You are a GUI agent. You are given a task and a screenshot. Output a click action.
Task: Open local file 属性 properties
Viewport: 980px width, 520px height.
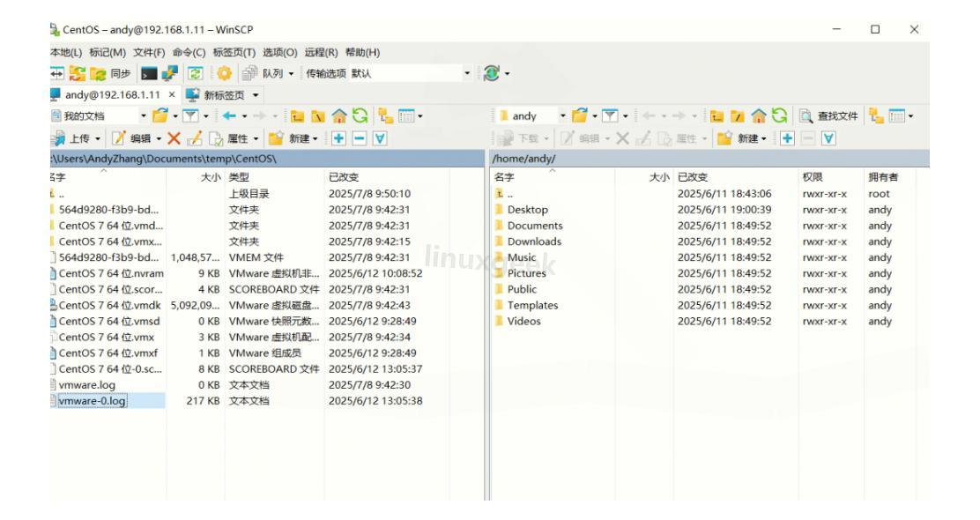[x=230, y=138]
